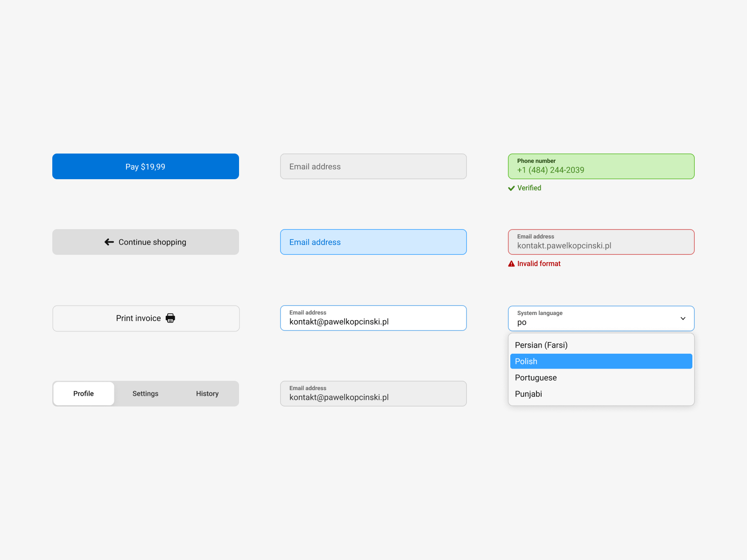Image resolution: width=747 pixels, height=560 pixels.
Task: Select the Pay $19,99 button
Action: pos(145,166)
